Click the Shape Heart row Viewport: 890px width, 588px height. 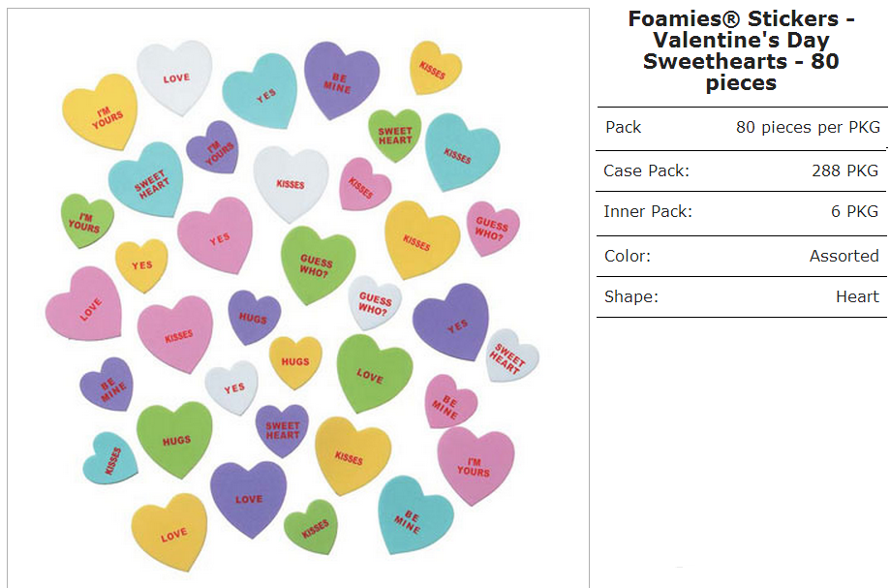[741, 296]
